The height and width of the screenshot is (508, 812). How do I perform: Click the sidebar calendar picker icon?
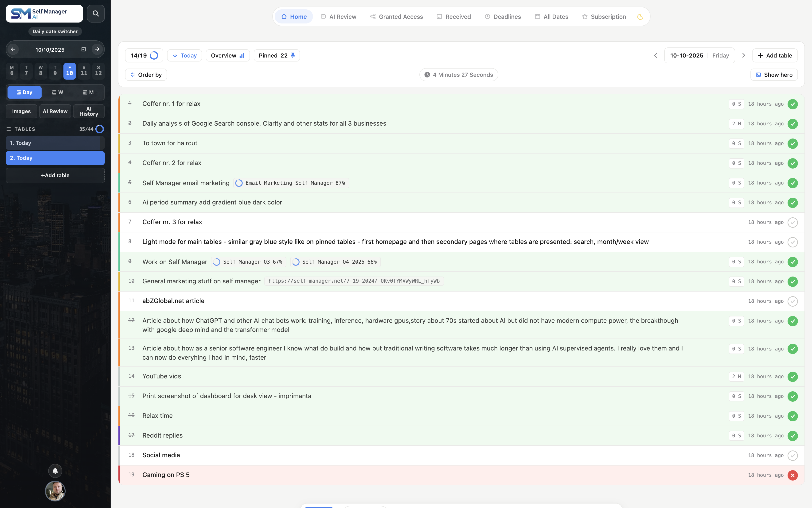pyautogui.click(x=83, y=49)
